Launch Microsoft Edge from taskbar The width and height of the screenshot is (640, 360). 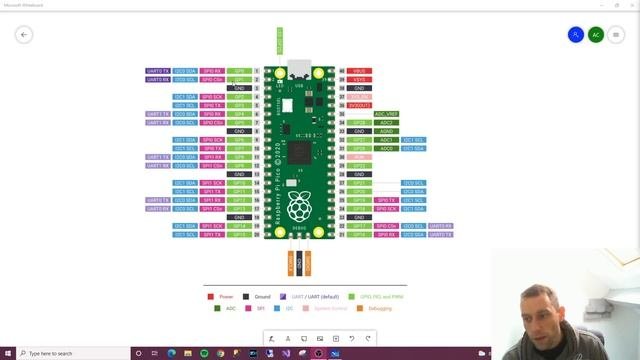[171, 353]
